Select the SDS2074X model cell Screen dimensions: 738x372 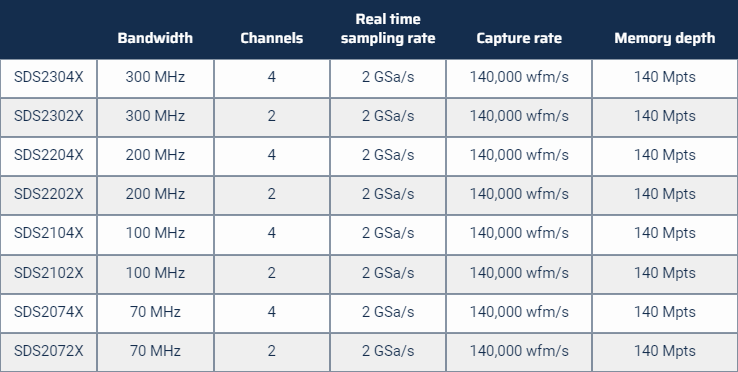48,312
